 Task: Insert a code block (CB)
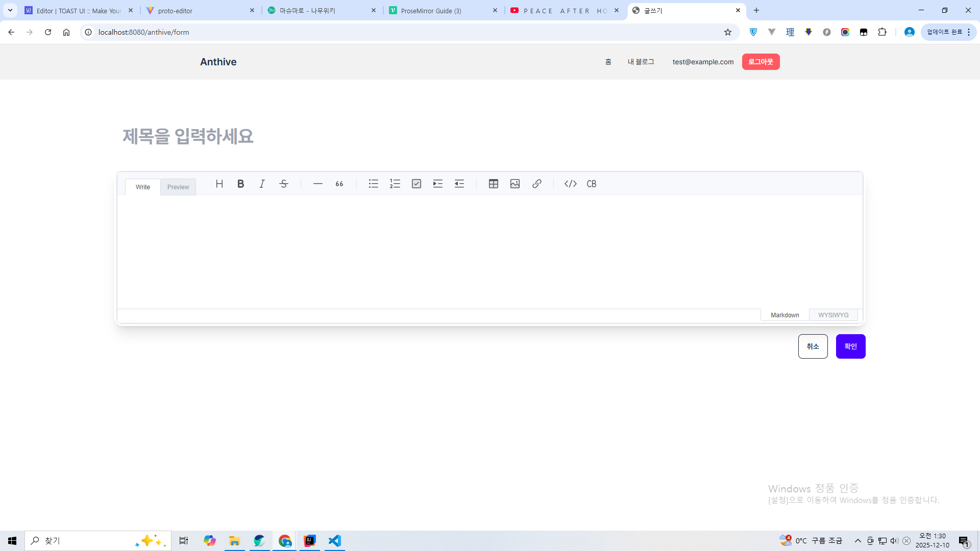[x=592, y=184]
